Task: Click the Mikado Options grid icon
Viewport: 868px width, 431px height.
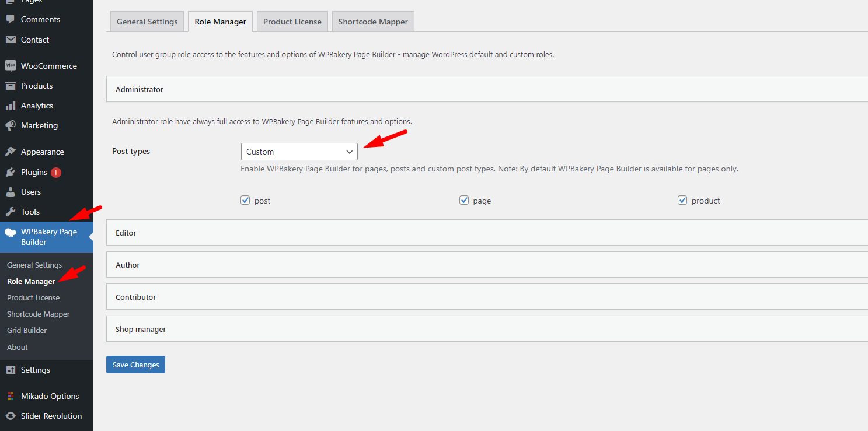Action: 10,396
